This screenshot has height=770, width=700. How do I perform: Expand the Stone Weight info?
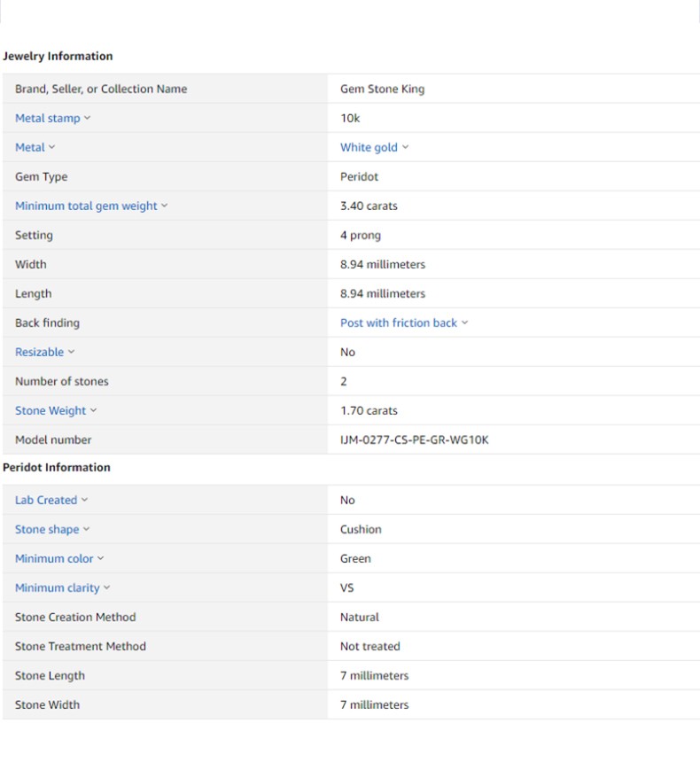tap(55, 410)
